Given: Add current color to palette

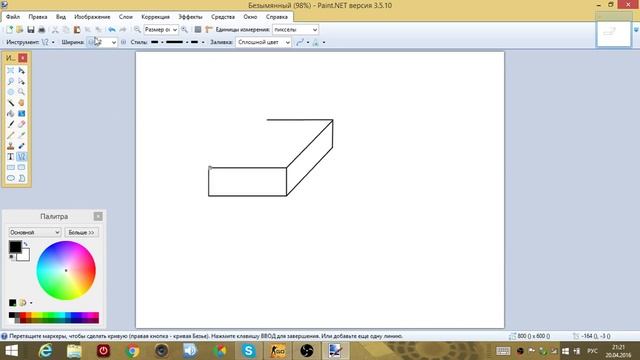Looking at the screenshot, I should [x=12, y=302].
